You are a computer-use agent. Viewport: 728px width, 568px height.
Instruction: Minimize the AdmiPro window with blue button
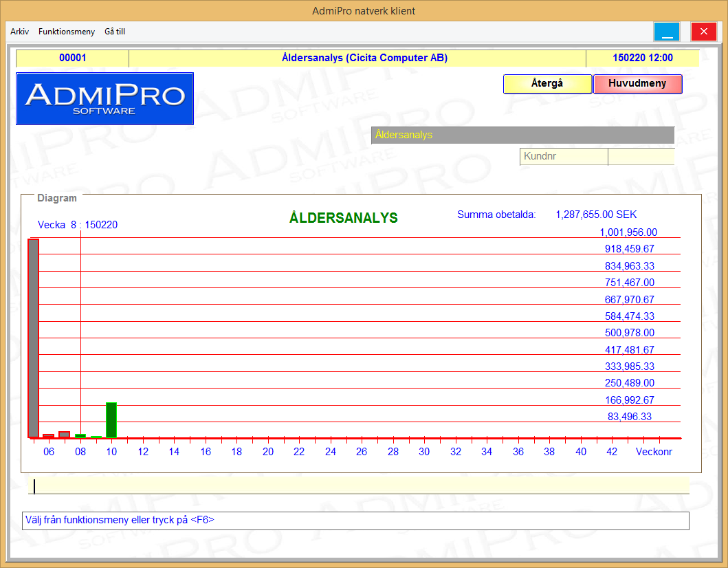(666, 32)
